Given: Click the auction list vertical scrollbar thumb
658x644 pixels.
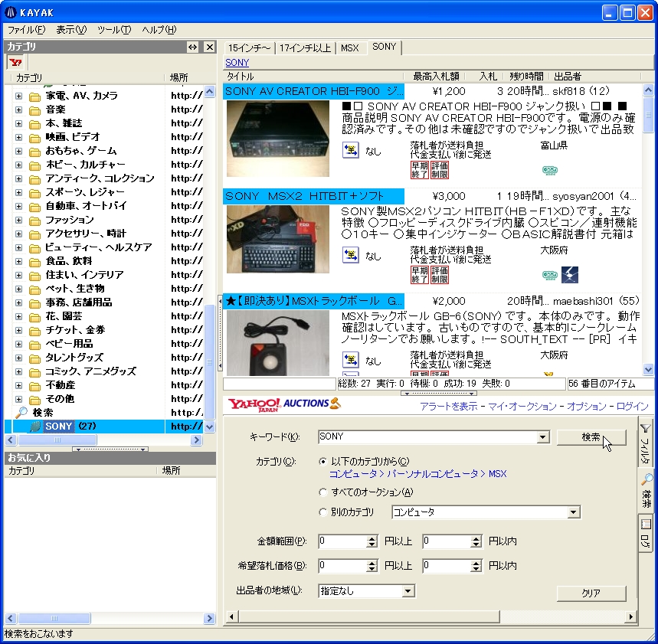Looking at the screenshot, I should 648,115.
